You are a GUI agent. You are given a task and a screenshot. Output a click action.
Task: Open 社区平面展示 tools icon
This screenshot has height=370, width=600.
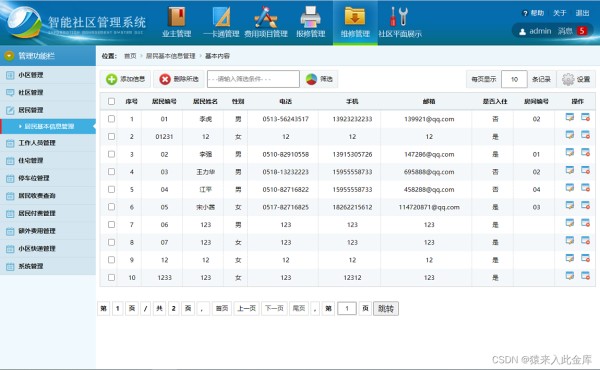[399, 17]
